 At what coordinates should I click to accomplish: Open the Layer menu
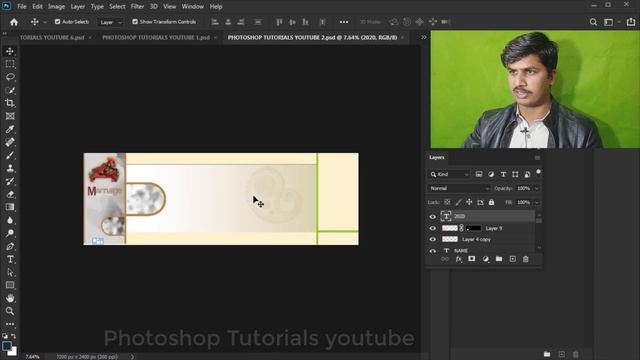78,7
